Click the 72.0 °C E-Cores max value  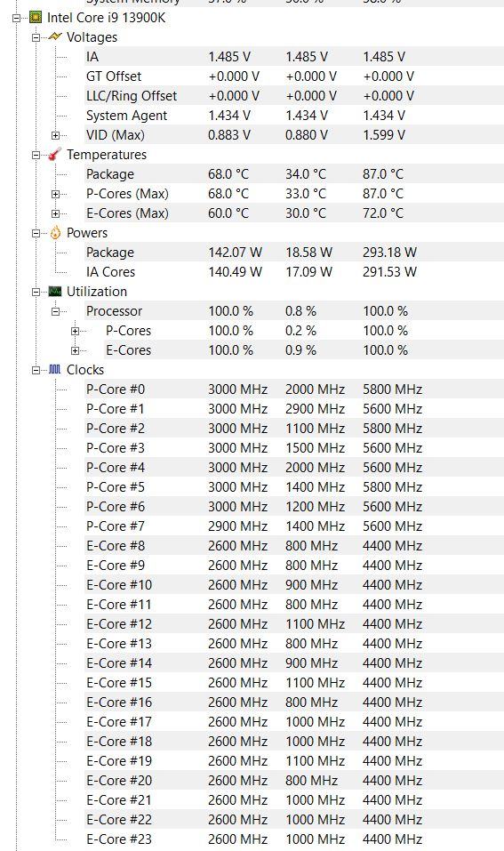[x=383, y=213]
